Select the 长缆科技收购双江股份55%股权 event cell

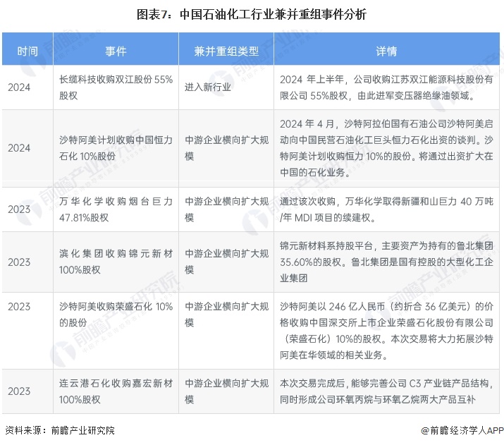(x=116, y=87)
